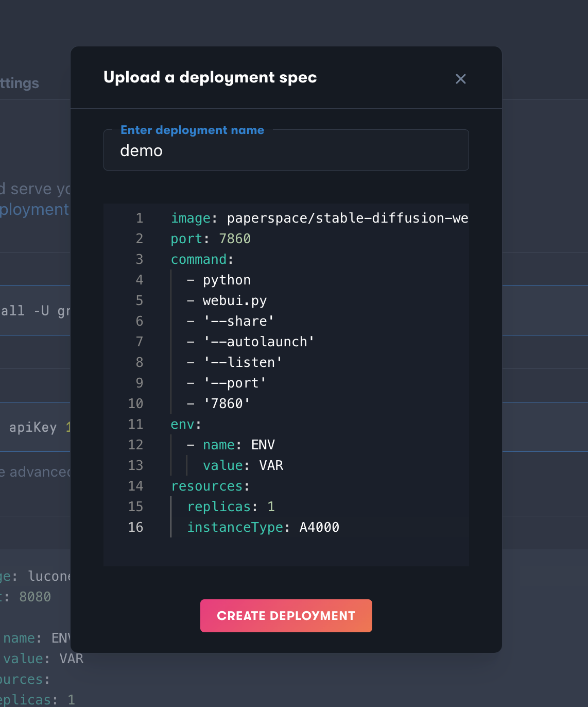Screen dimensions: 588x707
Task: Click the port: 7860 line in the editor
Action: coord(210,239)
